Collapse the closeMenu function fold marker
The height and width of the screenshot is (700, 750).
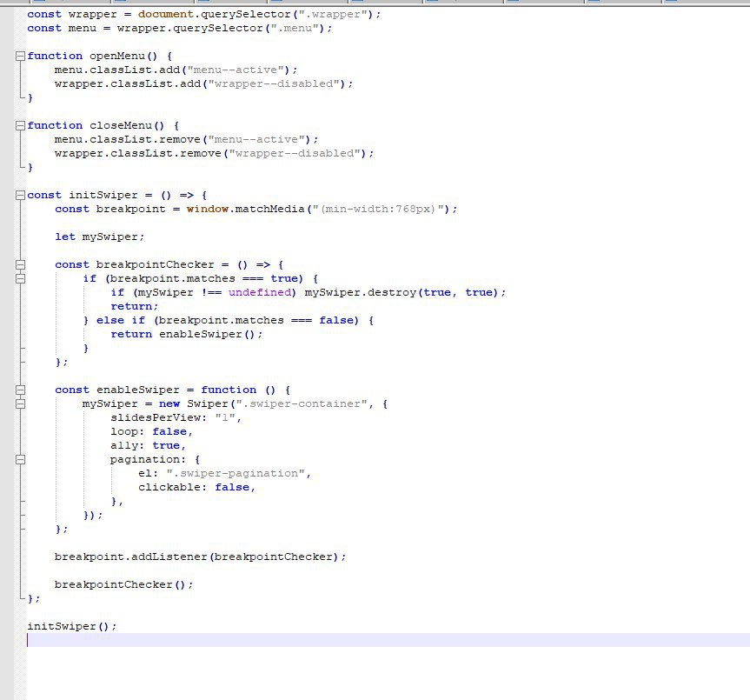20,125
